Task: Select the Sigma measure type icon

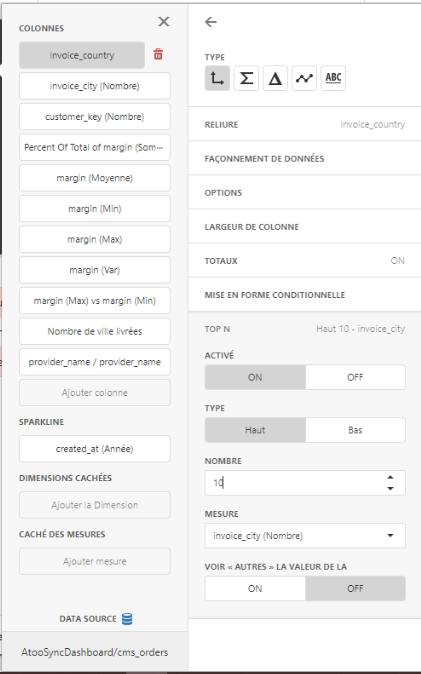Action: [x=246, y=78]
